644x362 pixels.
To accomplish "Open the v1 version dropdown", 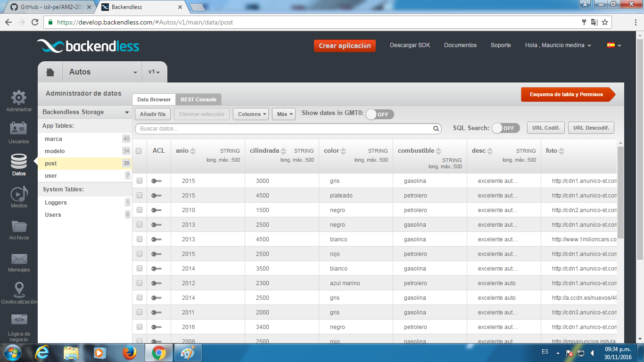I will pyautogui.click(x=154, y=72).
